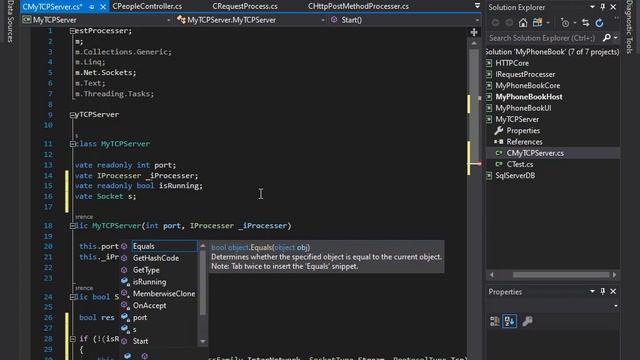640x360 pixels.
Task: Switch to CRequestProcess.cs tab
Action: [245, 6]
